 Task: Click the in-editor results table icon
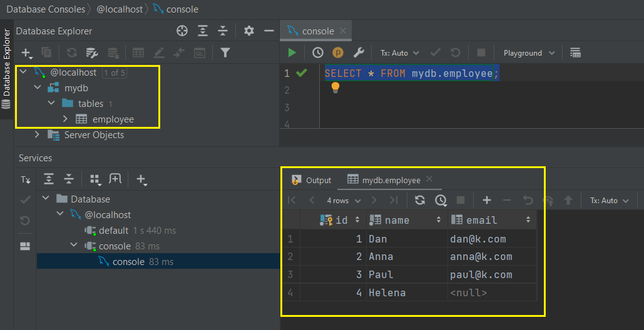[575, 52]
